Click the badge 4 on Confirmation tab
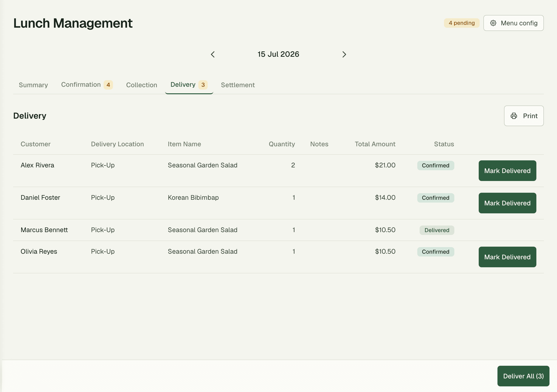The height and width of the screenshot is (392, 557). point(108,85)
